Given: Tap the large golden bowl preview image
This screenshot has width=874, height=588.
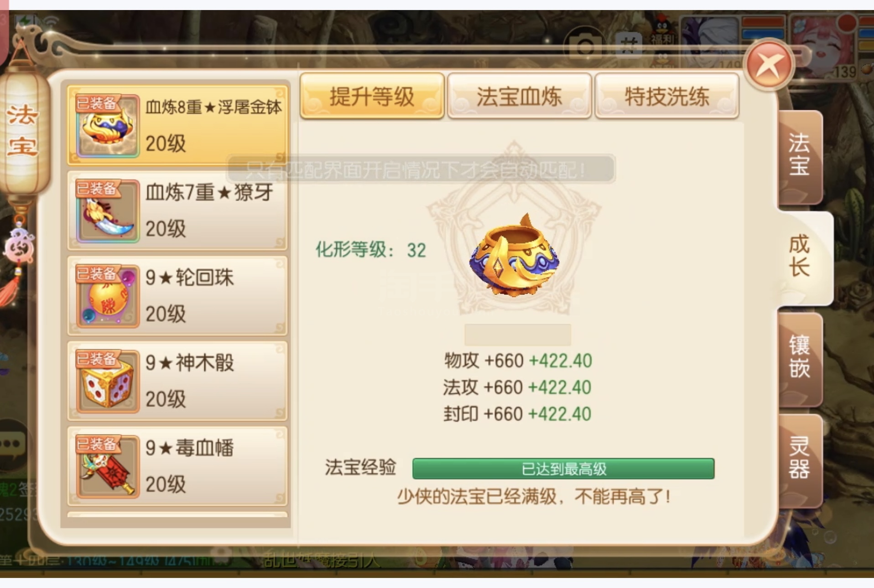Looking at the screenshot, I should 515,256.
